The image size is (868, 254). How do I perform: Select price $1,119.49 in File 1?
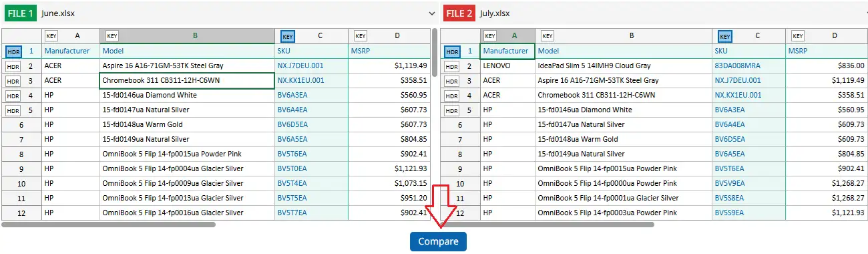click(x=389, y=66)
